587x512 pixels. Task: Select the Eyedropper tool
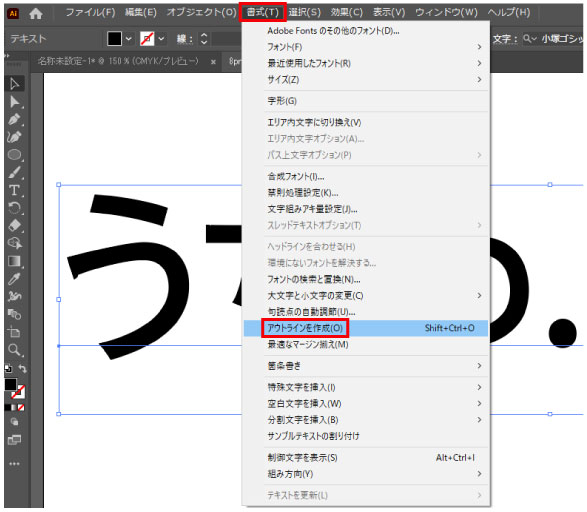pyautogui.click(x=15, y=278)
